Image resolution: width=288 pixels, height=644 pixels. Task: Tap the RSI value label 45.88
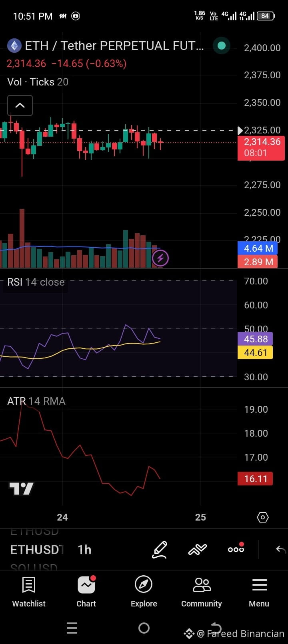(x=255, y=339)
